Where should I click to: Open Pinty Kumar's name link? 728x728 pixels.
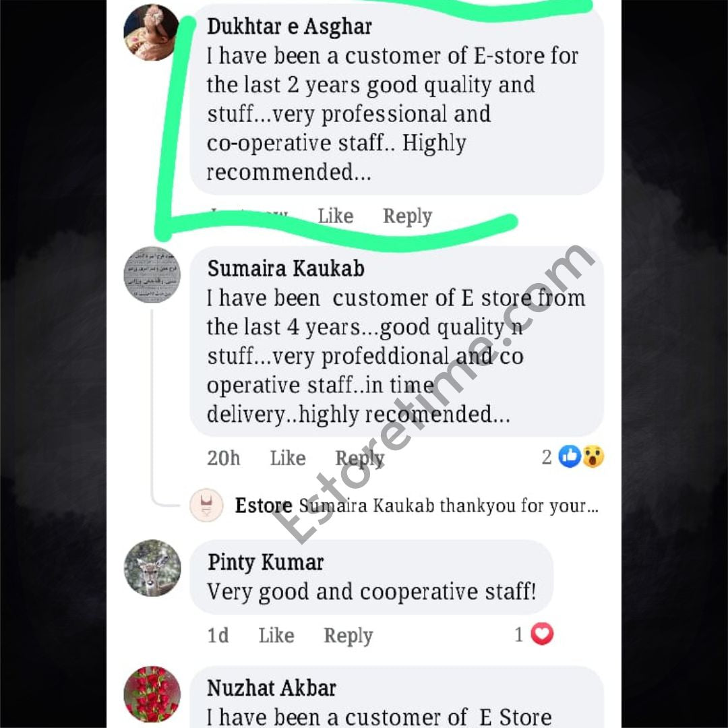click(x=265, y=562)
